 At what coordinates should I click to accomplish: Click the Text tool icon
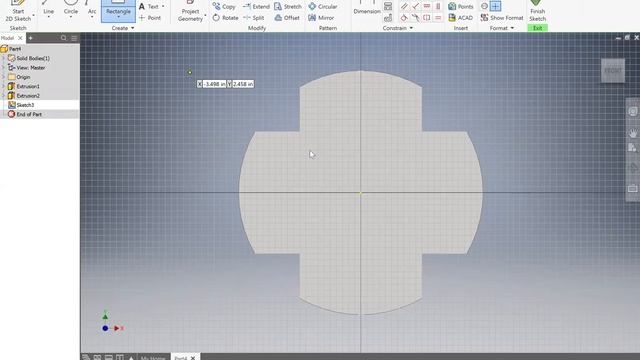click(142, 7)
